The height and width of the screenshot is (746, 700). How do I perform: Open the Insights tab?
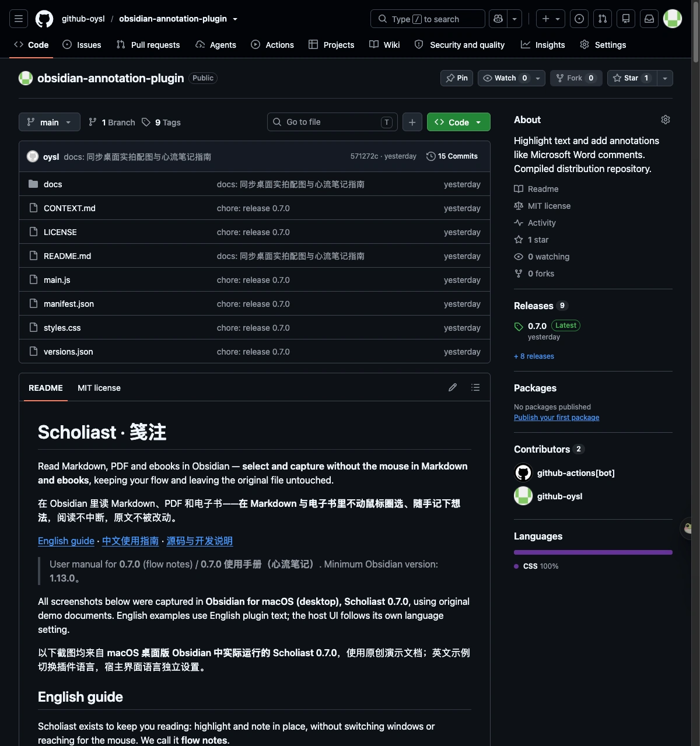(x=543, y=45)
